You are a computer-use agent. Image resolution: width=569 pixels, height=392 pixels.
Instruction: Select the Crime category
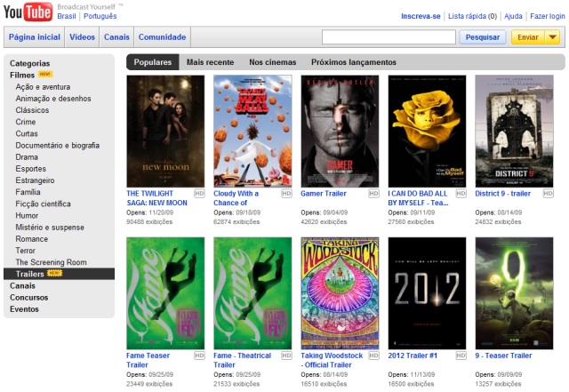tap(26, 122)
